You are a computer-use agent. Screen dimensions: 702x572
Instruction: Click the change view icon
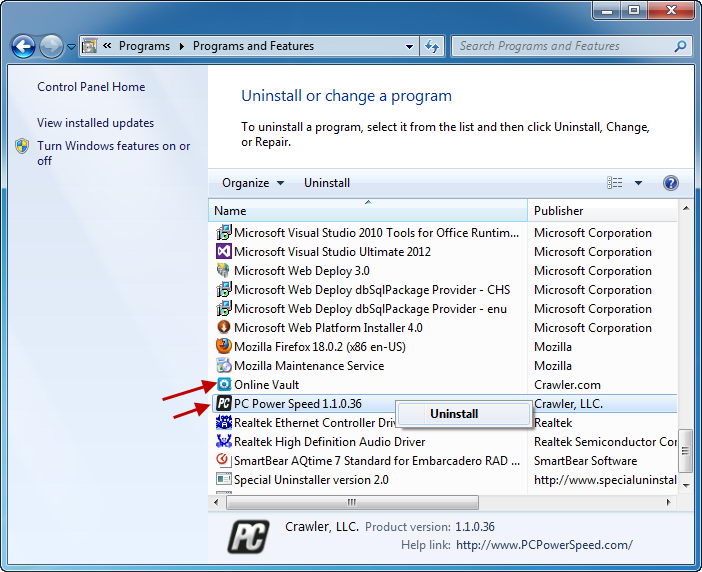click(615, 183)
